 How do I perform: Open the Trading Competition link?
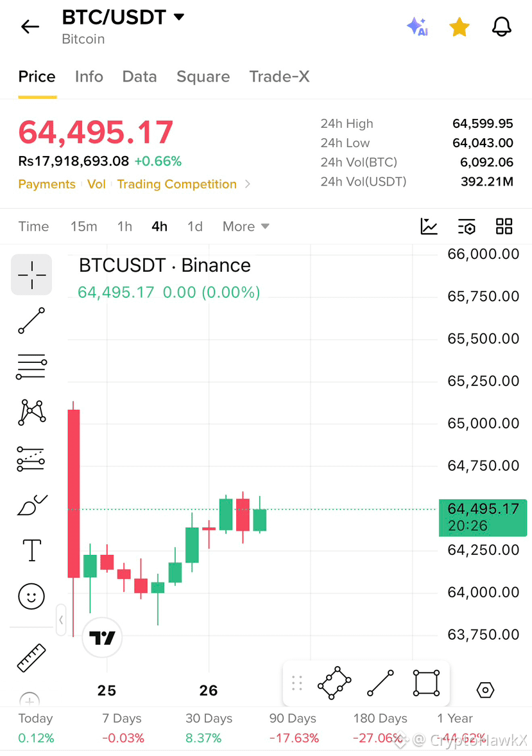coord(177,184)
